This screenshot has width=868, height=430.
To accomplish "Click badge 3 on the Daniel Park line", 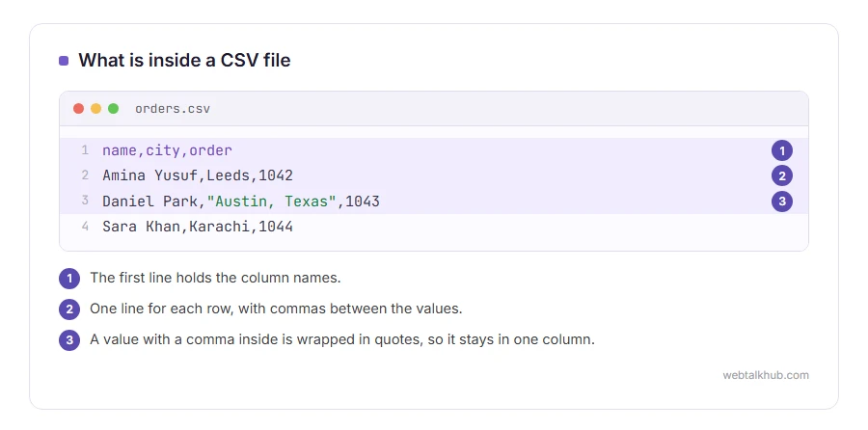I will coord(782,202).
